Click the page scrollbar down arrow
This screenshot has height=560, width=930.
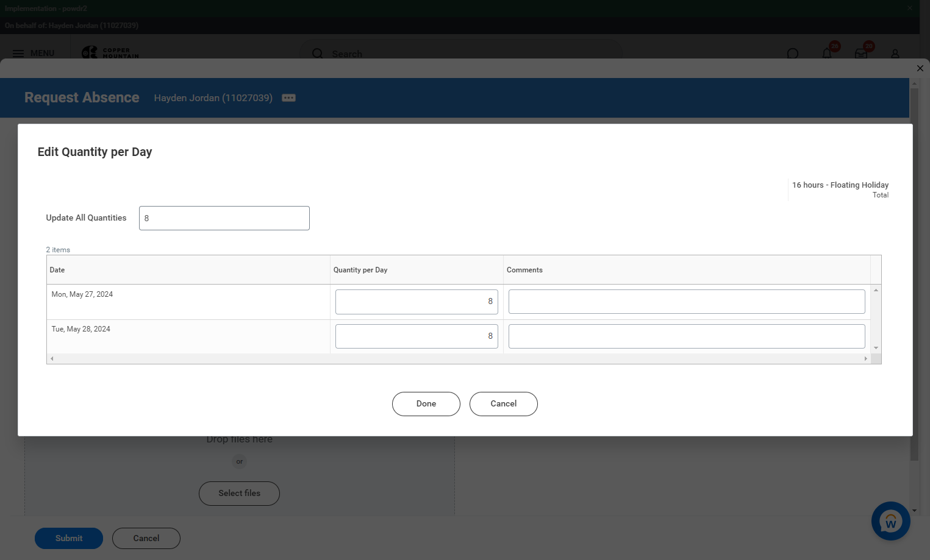(x=914, y=511)
